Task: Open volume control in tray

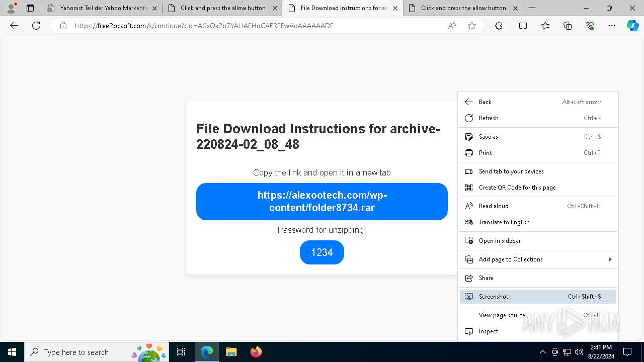Action: coord(579,352)
